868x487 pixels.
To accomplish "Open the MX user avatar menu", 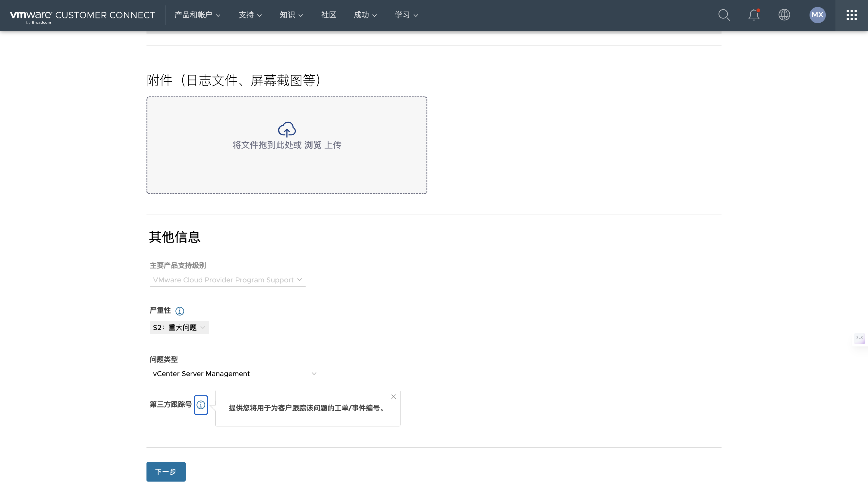I will [x=817, y=15].
